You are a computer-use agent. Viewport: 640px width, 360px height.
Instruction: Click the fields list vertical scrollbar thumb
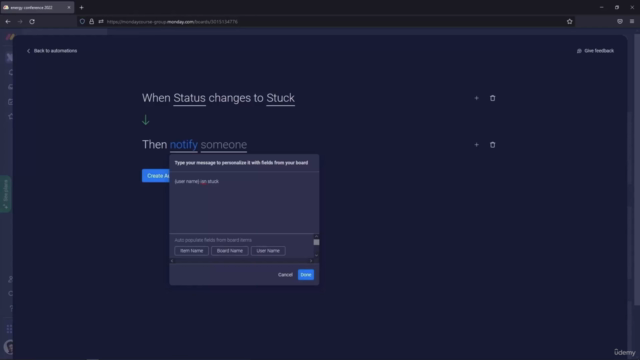316,242
